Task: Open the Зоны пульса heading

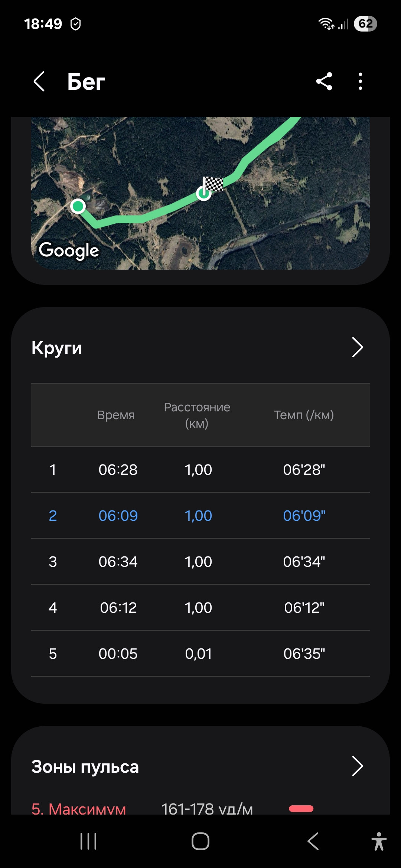Action: click(x=85, y=767)
